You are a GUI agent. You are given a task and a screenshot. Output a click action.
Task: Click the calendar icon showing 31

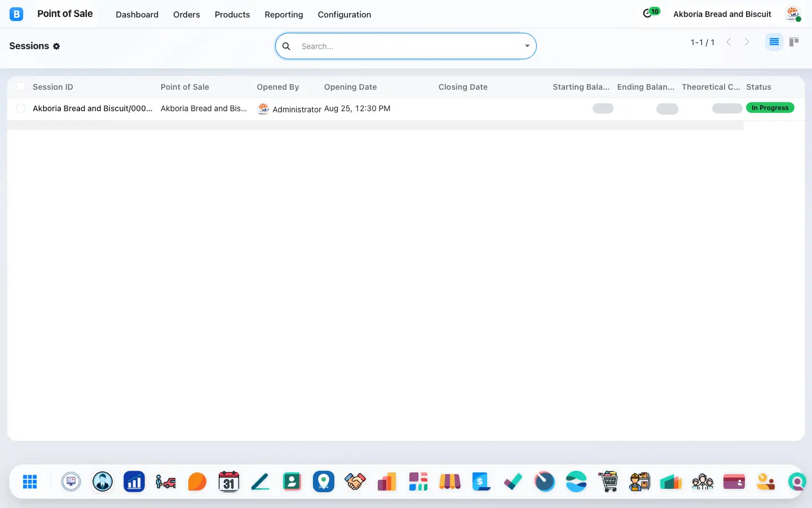pos(229,481)
